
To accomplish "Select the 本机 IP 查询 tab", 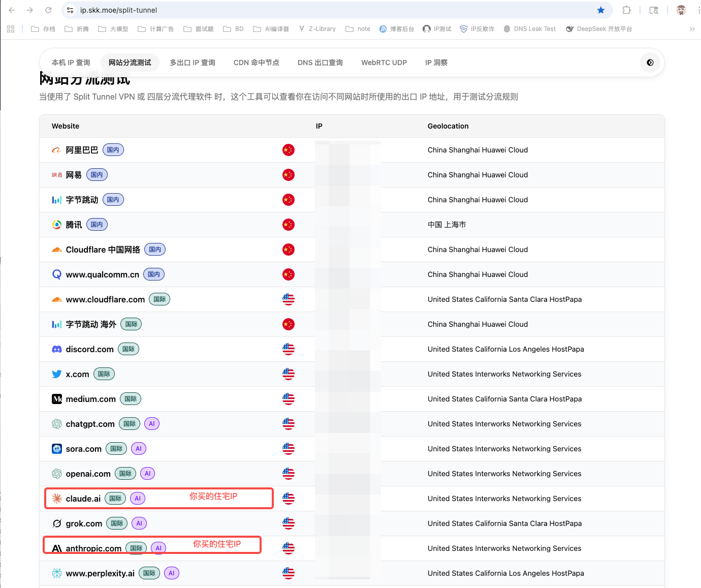I will (71, 63).
